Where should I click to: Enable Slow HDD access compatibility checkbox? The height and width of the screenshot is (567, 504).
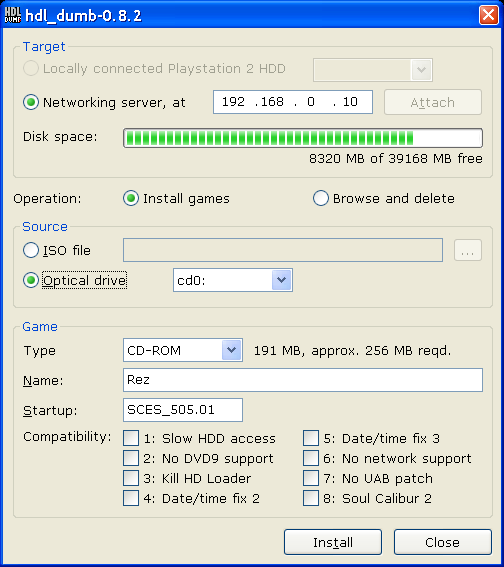(131, 438)
